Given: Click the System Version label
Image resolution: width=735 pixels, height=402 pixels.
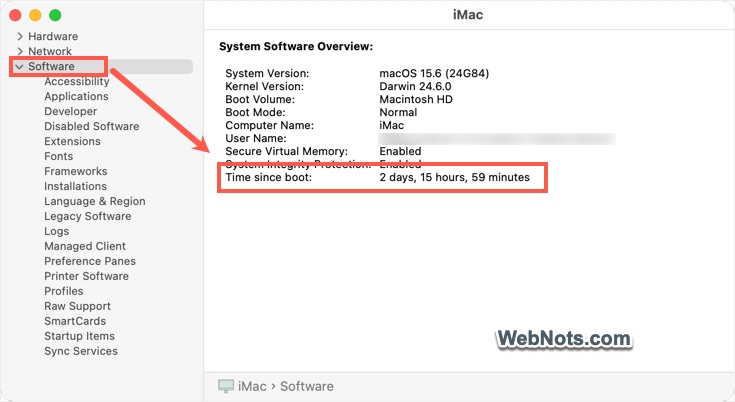Looking at the screenshot, I should [267, 73].
